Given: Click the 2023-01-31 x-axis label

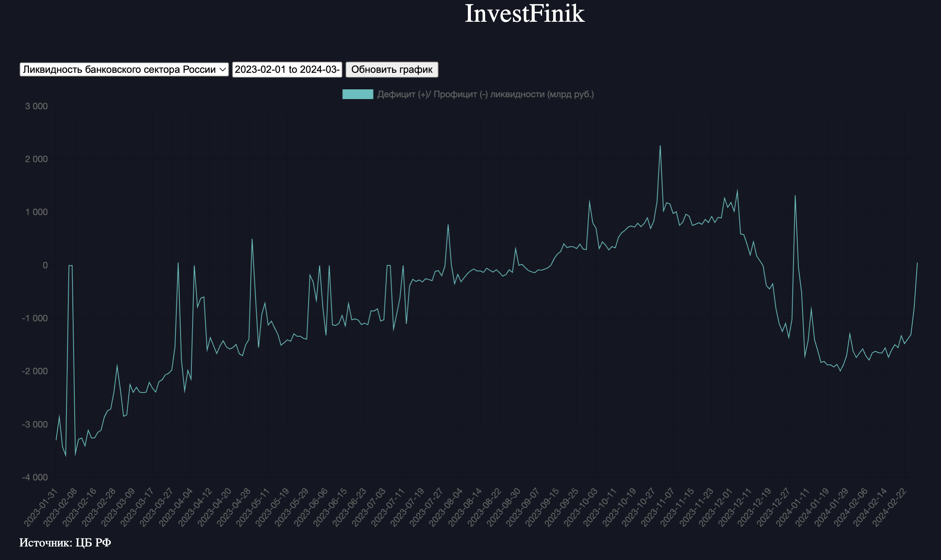Looking at the screenshot, I should tap(41, 507).
